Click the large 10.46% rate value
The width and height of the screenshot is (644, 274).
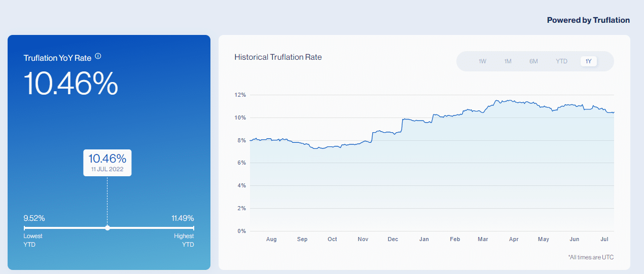(x=71, y=83)
